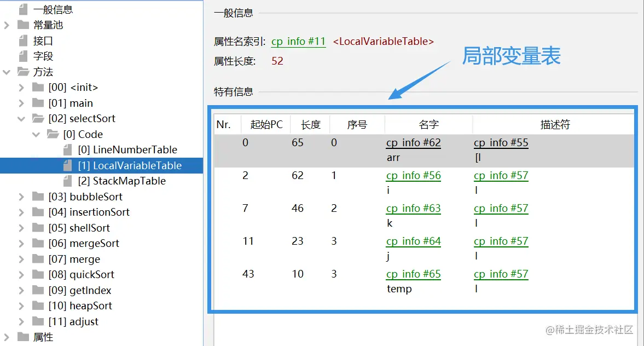Select the [07] merge tree row
The image size is (644, 346).
click(101, 259)
